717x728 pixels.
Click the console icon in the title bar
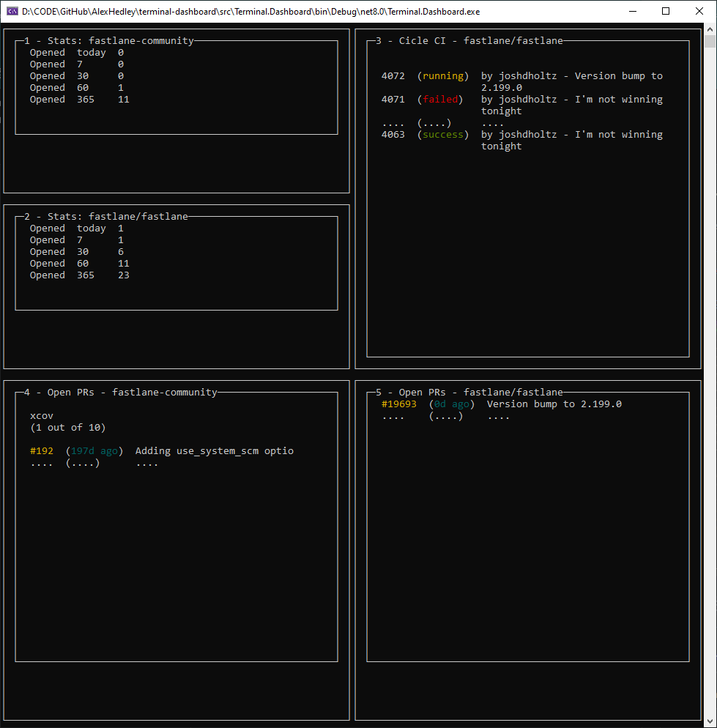[x=12, y=11]
